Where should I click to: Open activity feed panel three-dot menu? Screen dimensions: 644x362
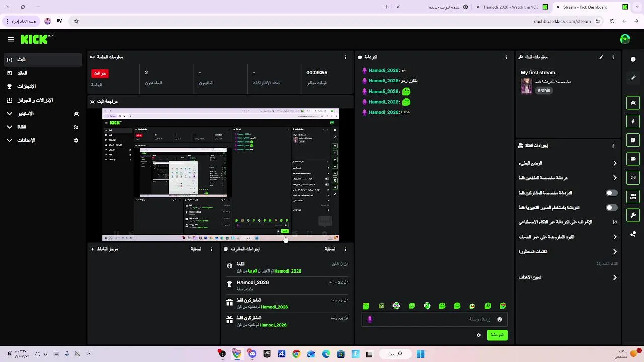(211, 249)
